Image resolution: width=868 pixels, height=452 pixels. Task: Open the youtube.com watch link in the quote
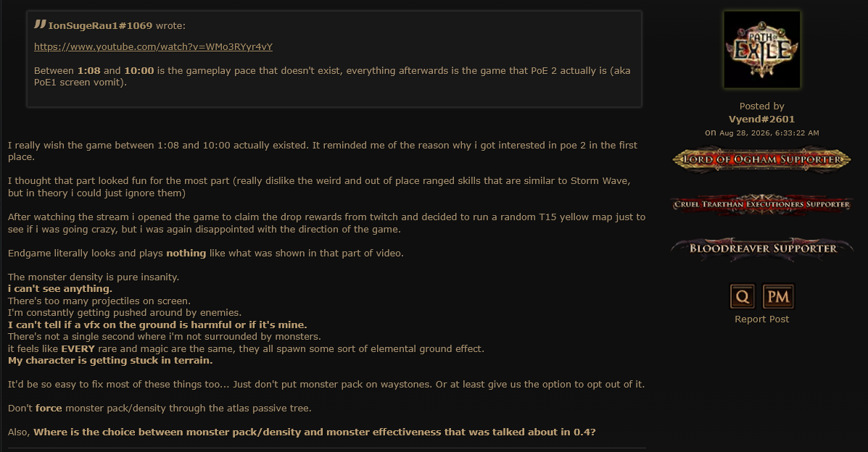(153, 47)
